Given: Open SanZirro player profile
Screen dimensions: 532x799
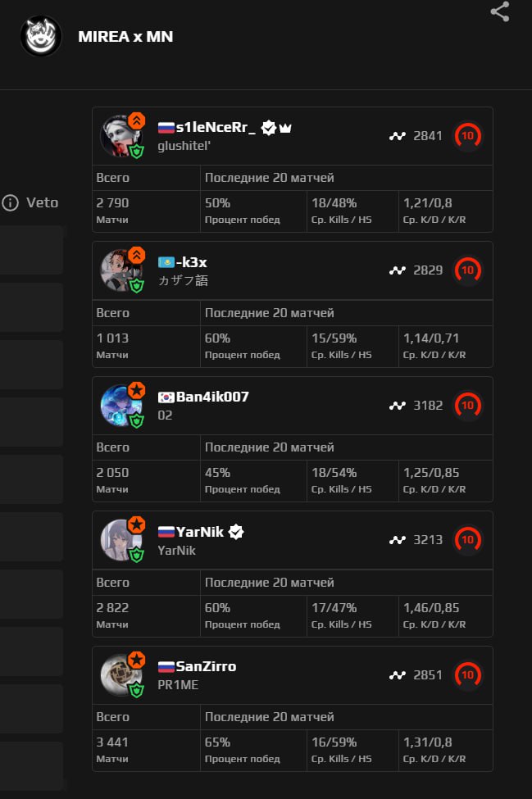Looking at the screenshot, I should pos(206,666).
